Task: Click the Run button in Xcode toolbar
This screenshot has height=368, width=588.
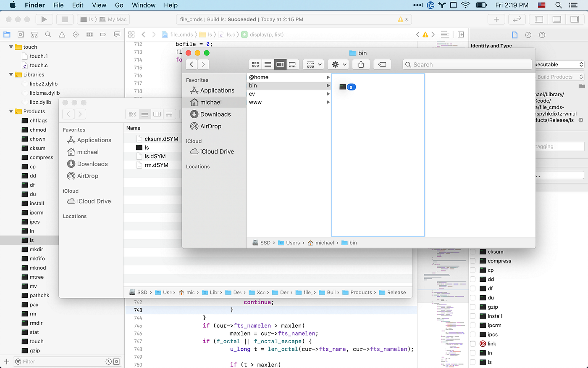Action: click(x=44, y=19)
